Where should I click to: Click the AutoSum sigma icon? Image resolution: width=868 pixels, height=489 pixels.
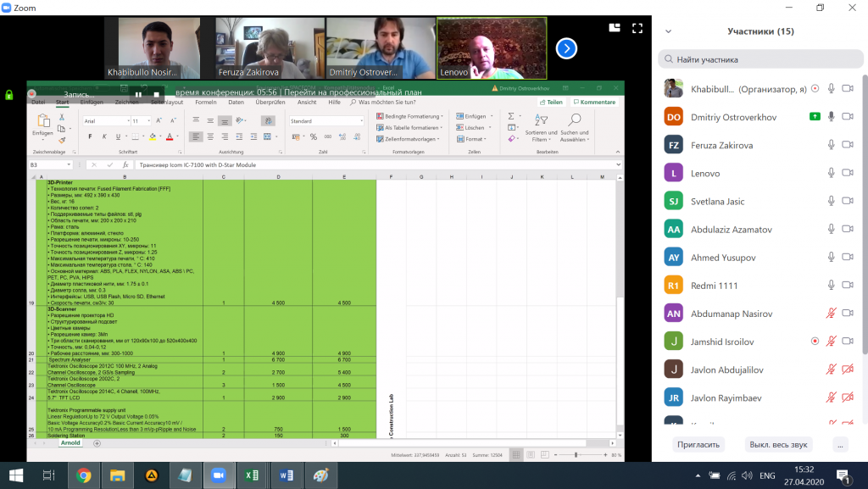pos(511,116)
